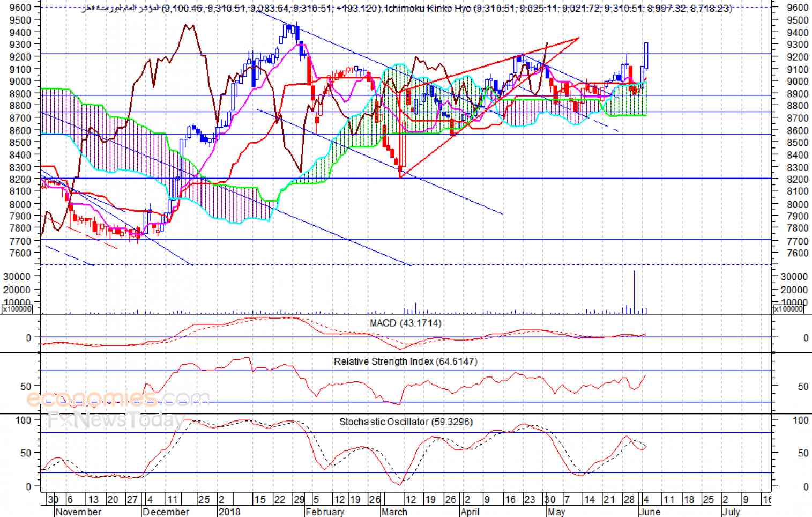Click the latest blue candle near 9300

(646, 56)
